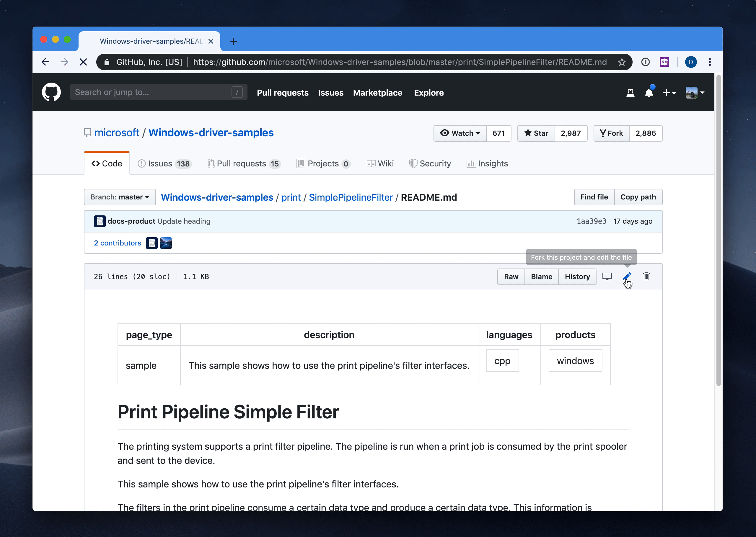Open the user avatar profile menu
Screen dimensions: 756x537
[695, 93]
